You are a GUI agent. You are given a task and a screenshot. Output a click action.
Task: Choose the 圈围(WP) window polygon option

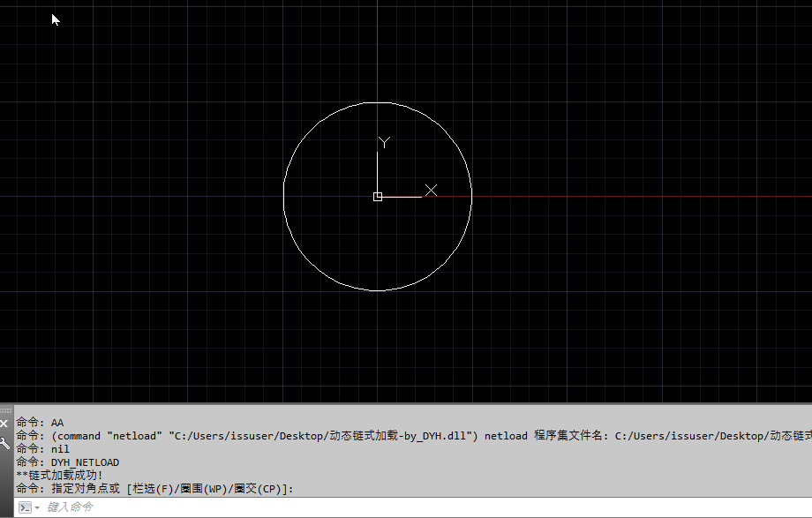201,489
